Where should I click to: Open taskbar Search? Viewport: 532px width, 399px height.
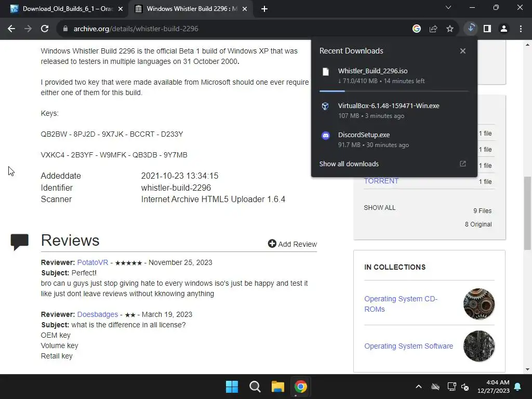(x=255, y=387)
